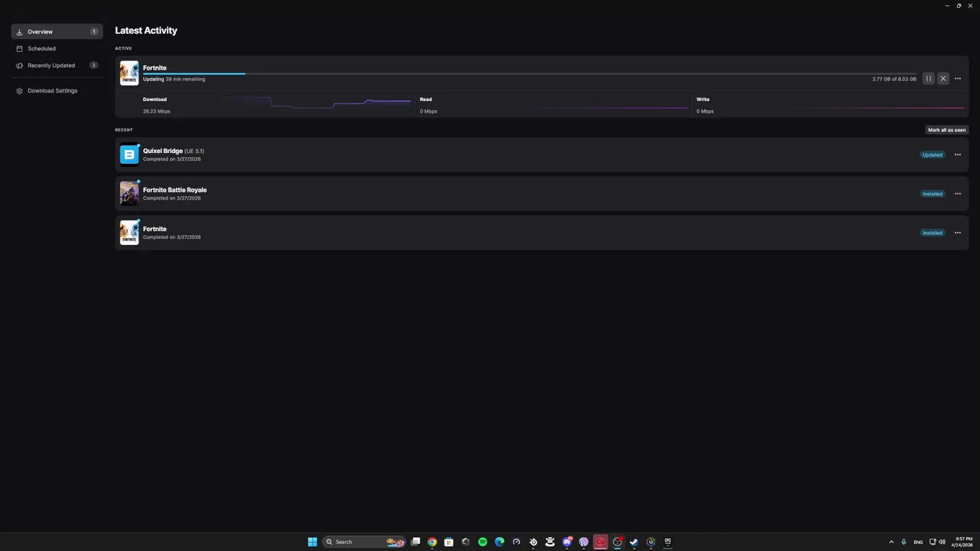Click the Quixel Bridge app icon

coord(129,155)
